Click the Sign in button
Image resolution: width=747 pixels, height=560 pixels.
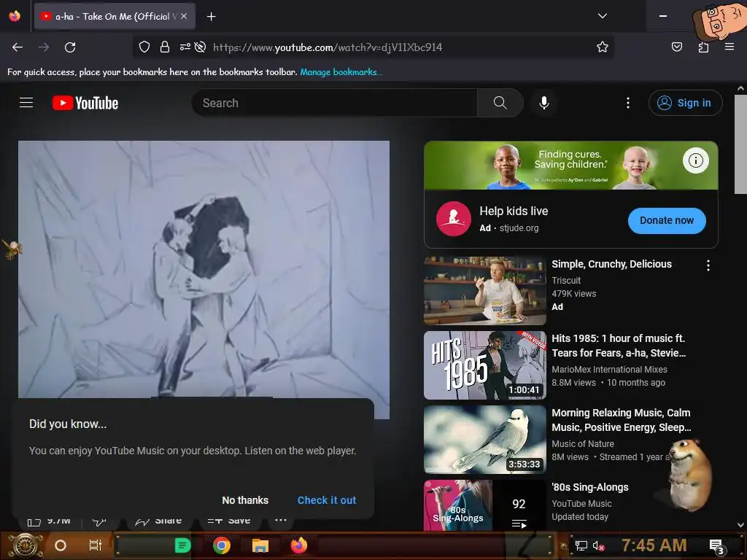click(685, 103)
